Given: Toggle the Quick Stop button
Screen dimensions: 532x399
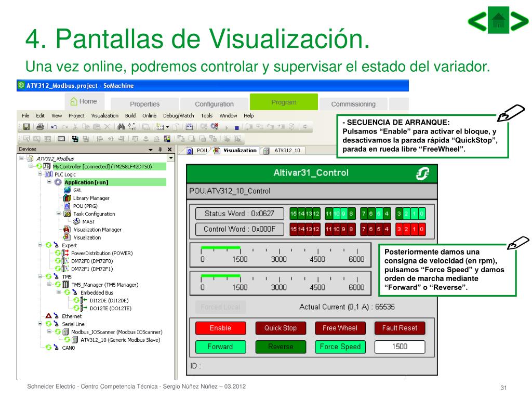Looking at the screenshot, I should pyautogui.click(x=281, y=328).
